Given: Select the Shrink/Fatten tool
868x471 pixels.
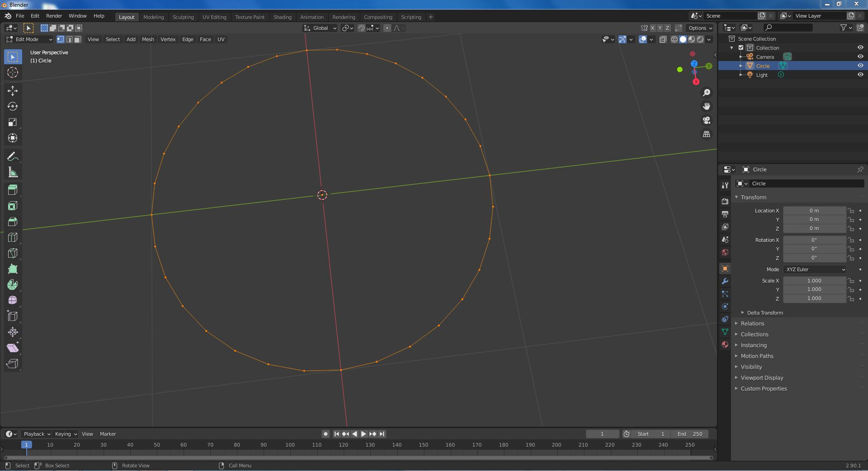Looking at the screenshot, I should coord(13,332).
